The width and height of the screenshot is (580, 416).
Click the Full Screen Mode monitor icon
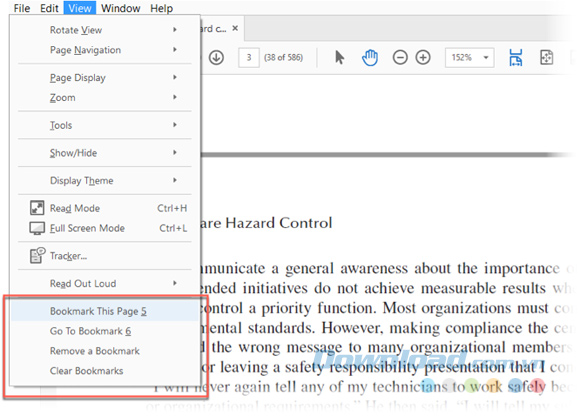pos(37,228)
